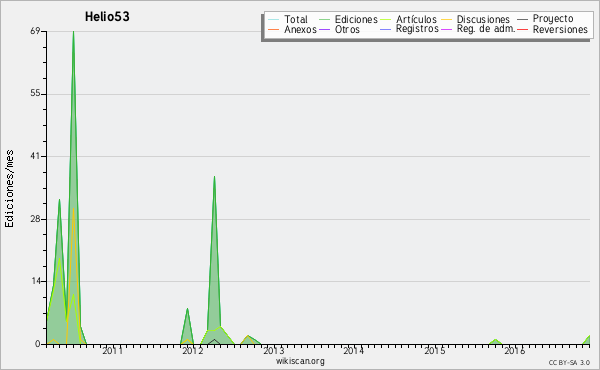The height and width of the screenshot is (370, 600).
Task: Click the 2014 x-axis label
Action: [x=354, y=351]
